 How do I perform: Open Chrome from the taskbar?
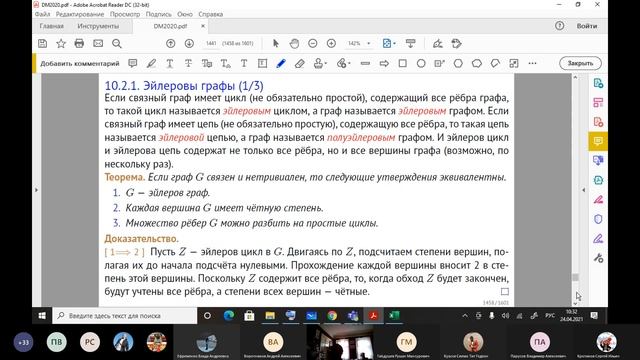(x=332, y=316)
